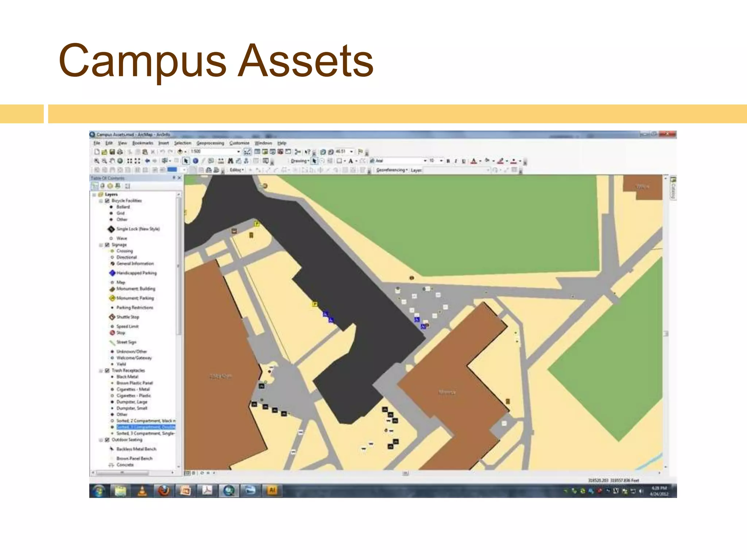This screenshot has width=747, height=560.
Task: Go back to previous extent arrow
Action: [147, 161]
